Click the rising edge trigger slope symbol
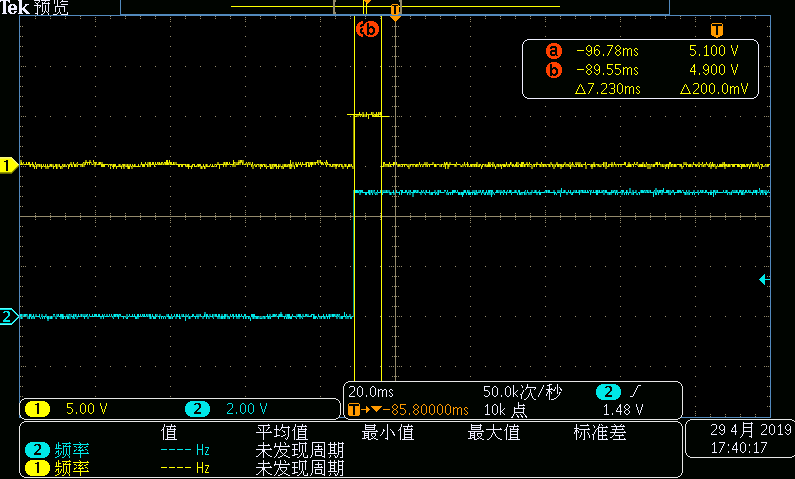Viewport: 795px width, 479px height. [635, 391]
